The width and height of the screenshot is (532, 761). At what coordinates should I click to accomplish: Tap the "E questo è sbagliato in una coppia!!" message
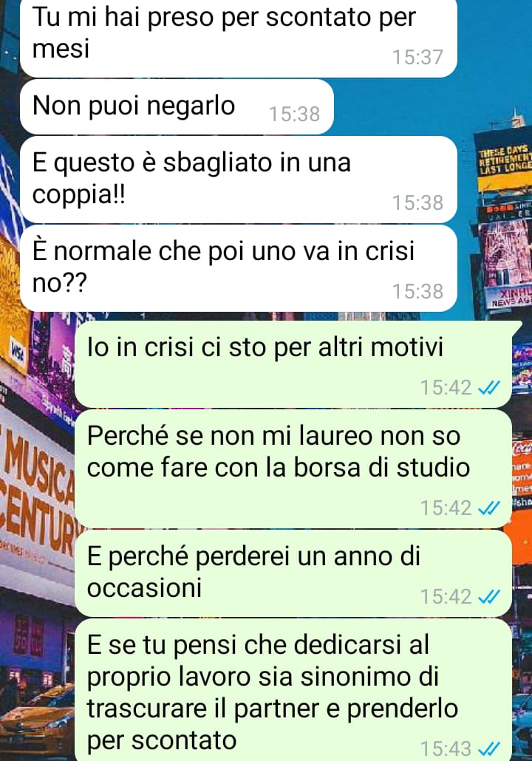[x=239, y=179]
